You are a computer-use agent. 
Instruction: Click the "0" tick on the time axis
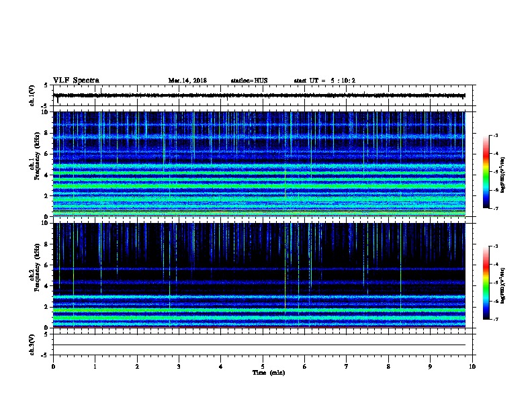[x=53, y=367]
